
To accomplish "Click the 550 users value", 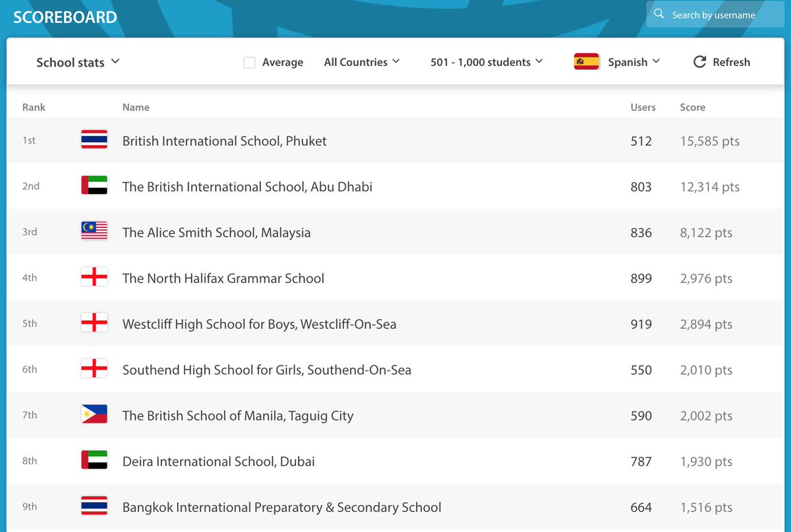I will tap(641, 370).
